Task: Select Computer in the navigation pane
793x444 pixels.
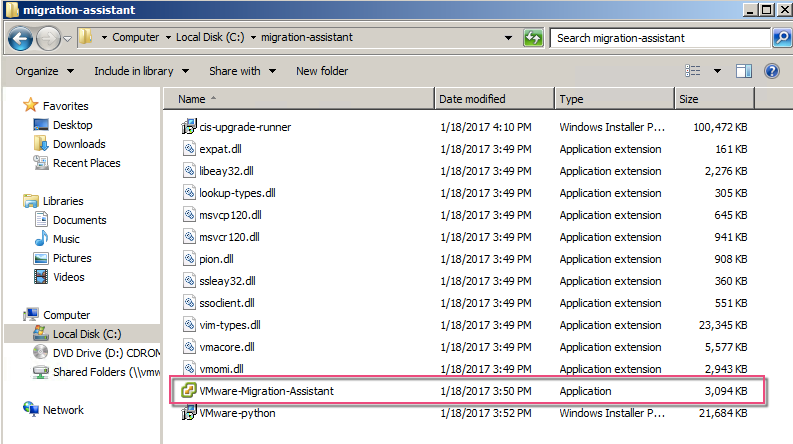Action: [x=66, y=315]
